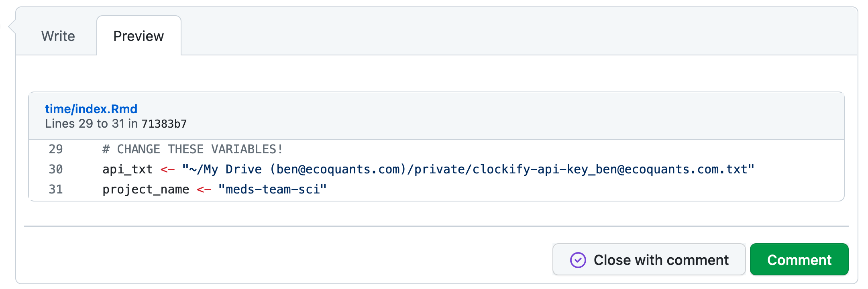Click the Close with comment button
The height and width of the screenshot is (289, 868).
(649, 260)
